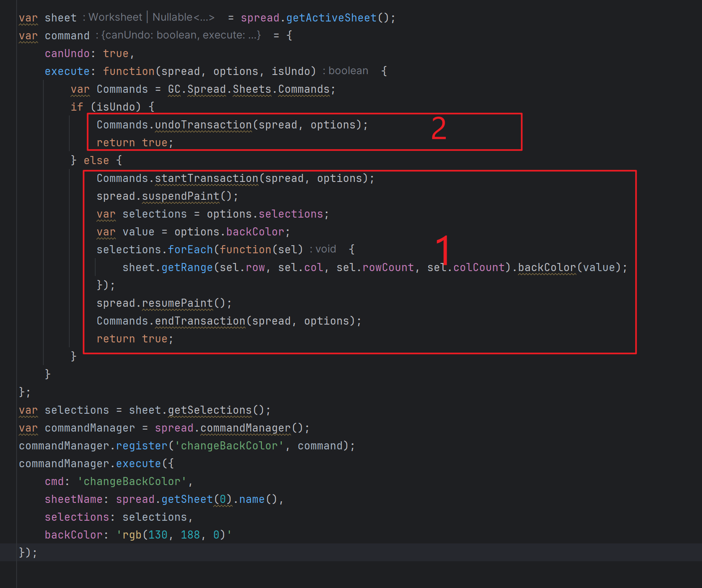Click the forEach method name
The width and height of the screenshot is (702, 588).
coord(190,250)
